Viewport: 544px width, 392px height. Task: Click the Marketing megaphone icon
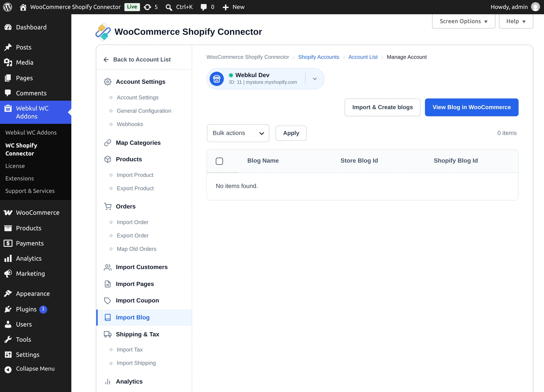[8, 273]
